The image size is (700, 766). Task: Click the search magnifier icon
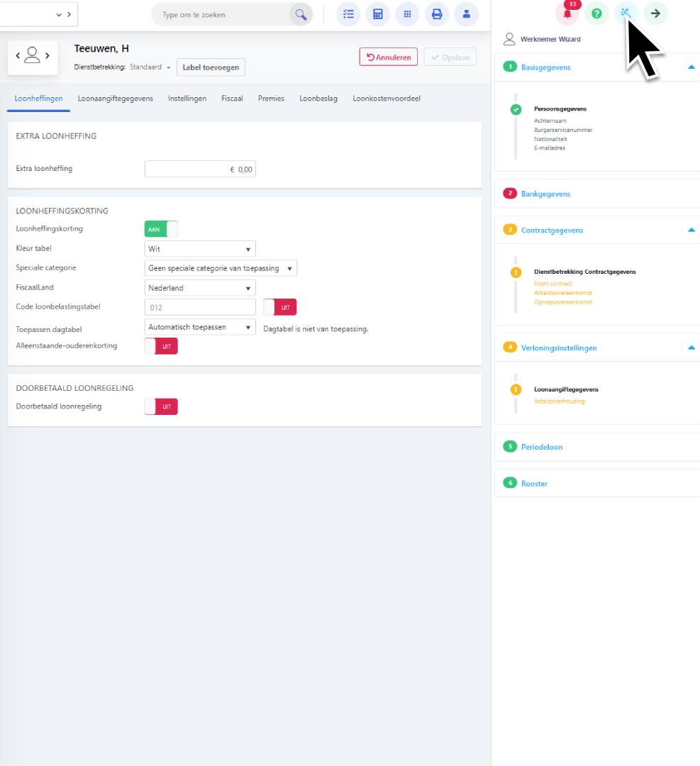pos(301,14)
